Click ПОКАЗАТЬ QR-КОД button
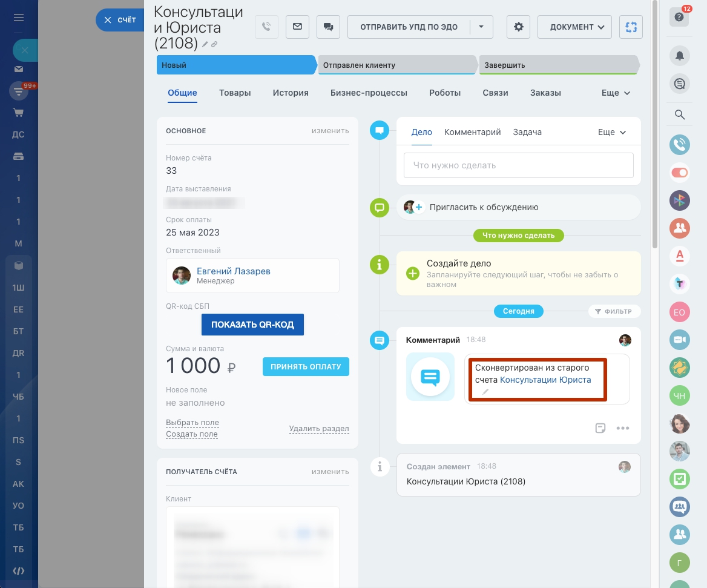The height and width of the screenshot is (588, 707). coord(252,325)
